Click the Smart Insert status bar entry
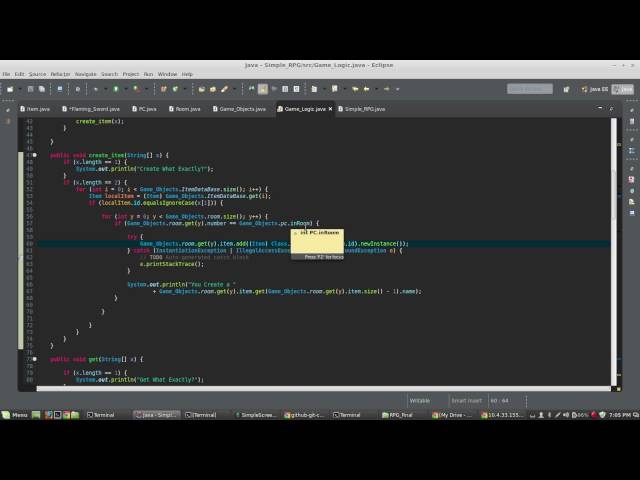640x480 pixels. 467,401
